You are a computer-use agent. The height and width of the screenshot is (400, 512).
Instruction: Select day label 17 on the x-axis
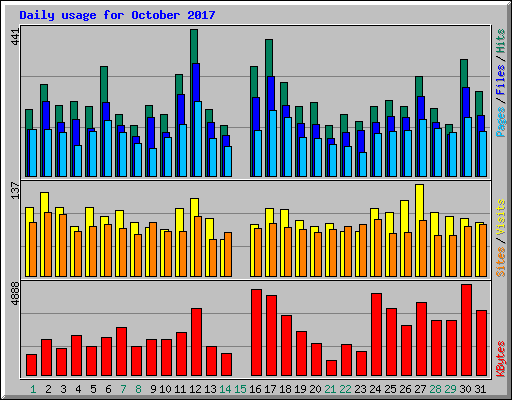tap(270, 389)
